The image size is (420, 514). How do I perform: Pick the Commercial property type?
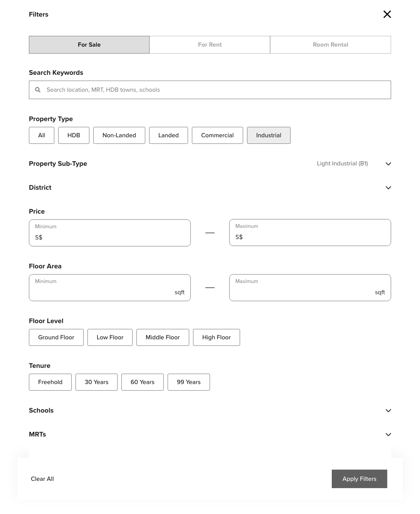pos(217,135)
